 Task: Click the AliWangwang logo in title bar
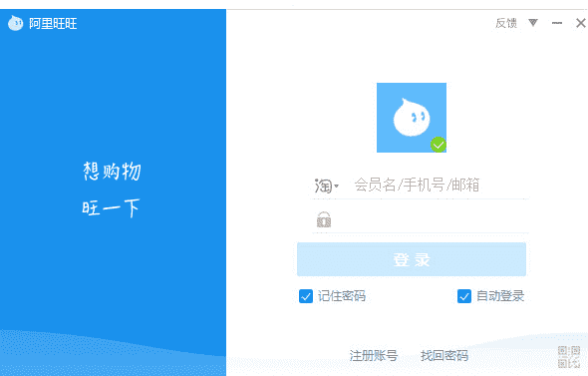tap(15, 23)
